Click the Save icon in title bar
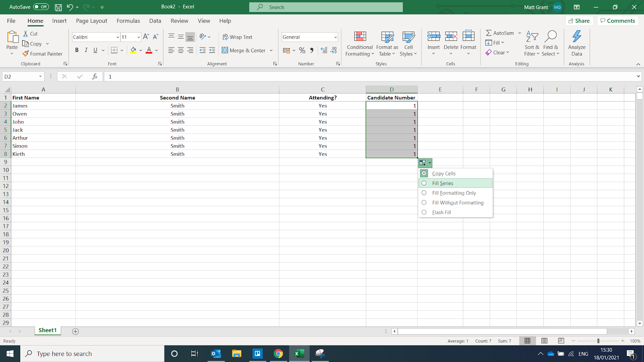Image resolution: width=644 pixels, height=362 pixels. click(58, 7)
